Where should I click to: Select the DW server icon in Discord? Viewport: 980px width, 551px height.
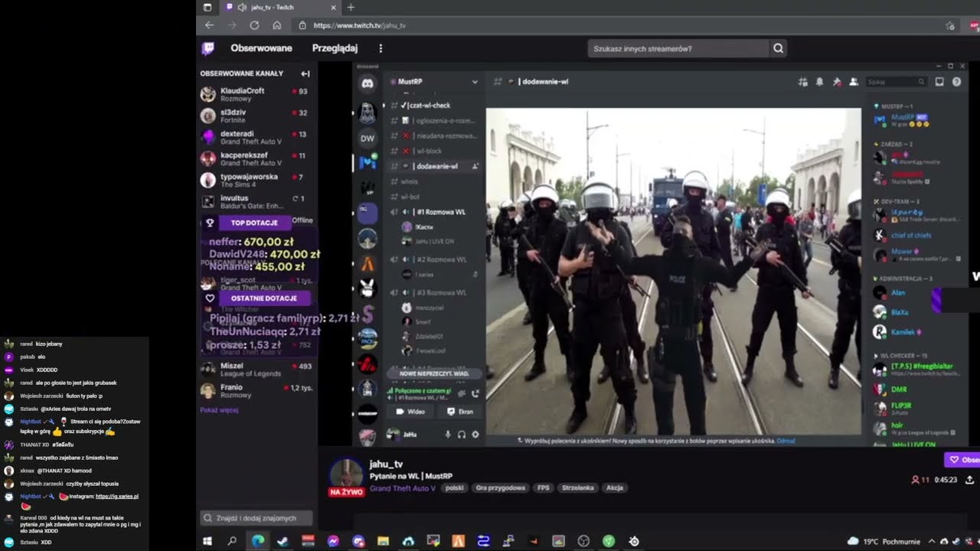coord(367,139)
